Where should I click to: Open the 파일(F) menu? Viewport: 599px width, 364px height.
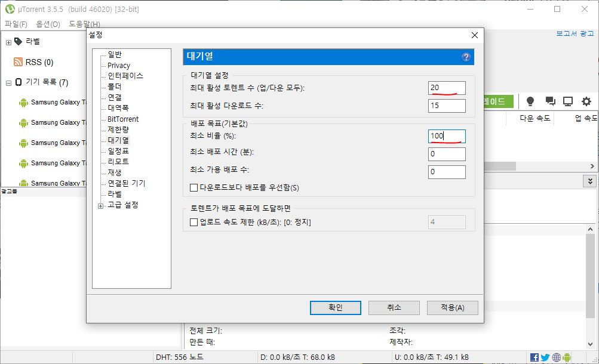tap(16, 24)
